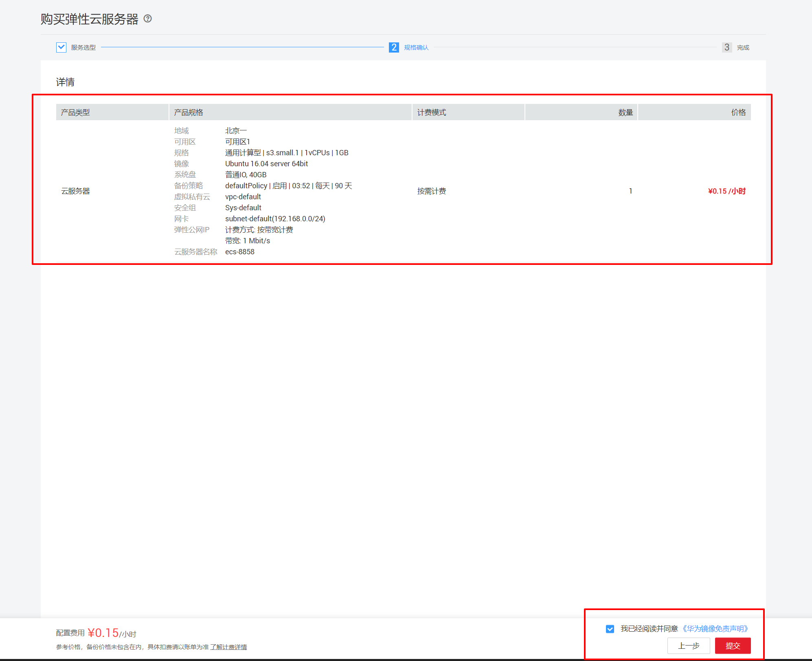Click the 提交 submit button
This screenshot has height=661, width=812.
tap(733, 646)
